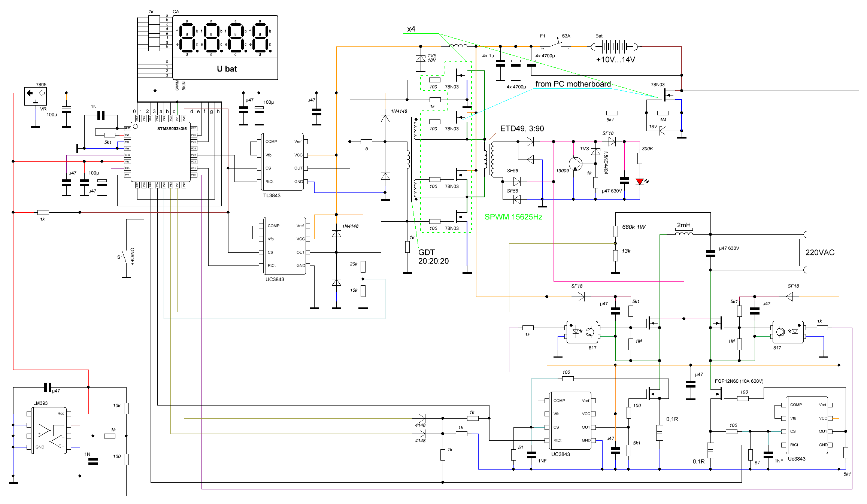Select the LM393 comparator chip
The width and height of the screenshot is (867, 504).
[49, 431]
